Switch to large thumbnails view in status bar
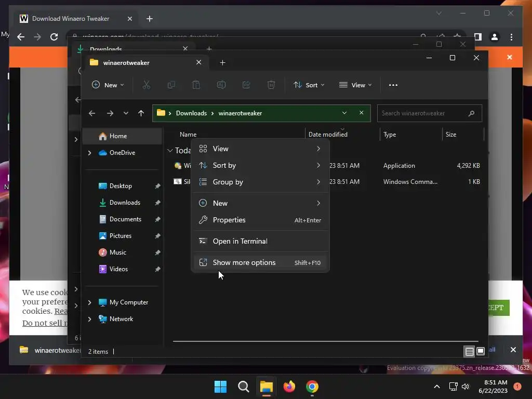The image size is (532, 399). coord(481,352)
